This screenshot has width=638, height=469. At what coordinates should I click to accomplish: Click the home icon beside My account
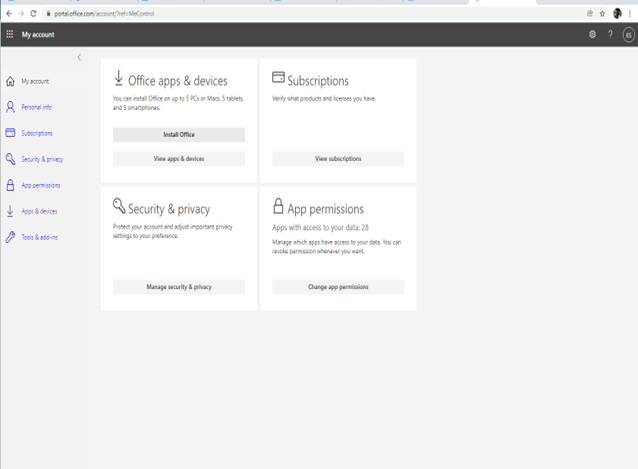click(x=10, y=81)
